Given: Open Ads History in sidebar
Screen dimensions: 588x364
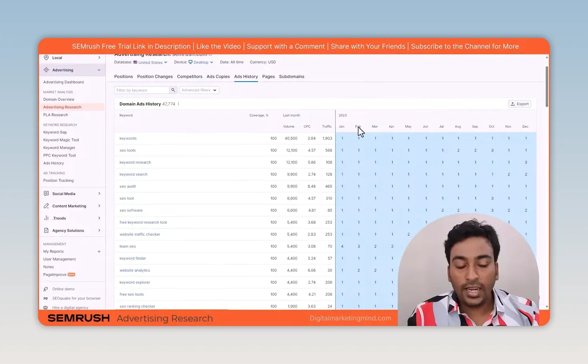Looking at the screenshot, I should click(x=54, y=163).
